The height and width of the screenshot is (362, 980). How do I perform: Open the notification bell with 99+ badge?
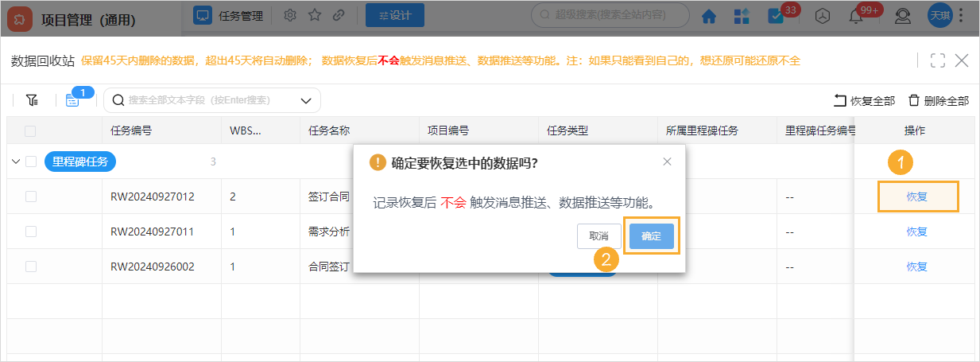(856, 15)
